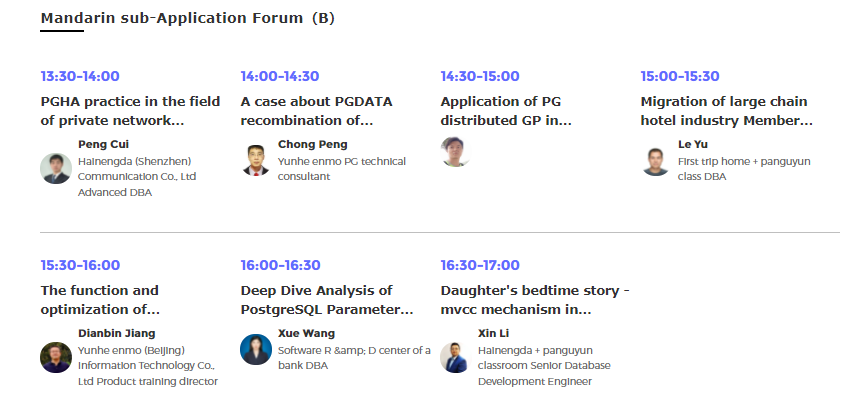
Task: Click Xin Li's avatar photo
Action: [x=456, y=357]
